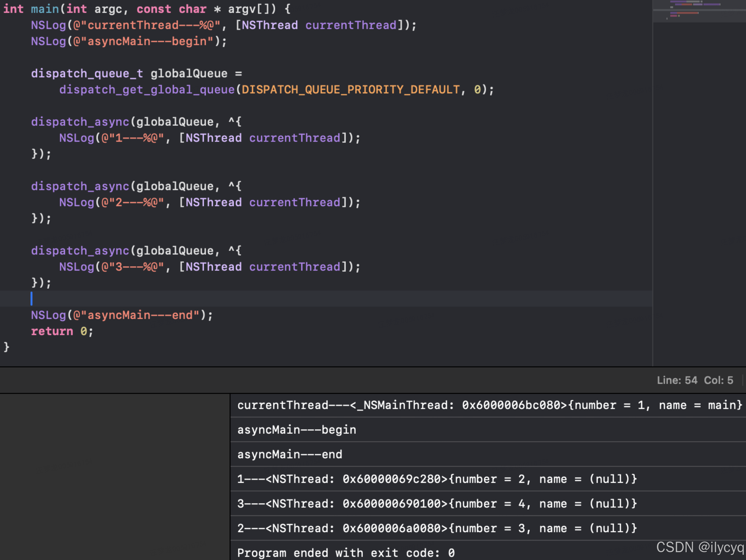Click the closing brace of main function
The height and width of the screenshot is (560, 746).
click(x=7, y=347)
